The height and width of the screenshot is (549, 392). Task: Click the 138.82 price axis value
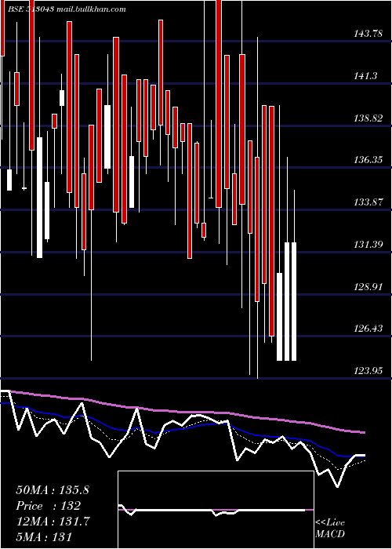click(x=368, y=118)
